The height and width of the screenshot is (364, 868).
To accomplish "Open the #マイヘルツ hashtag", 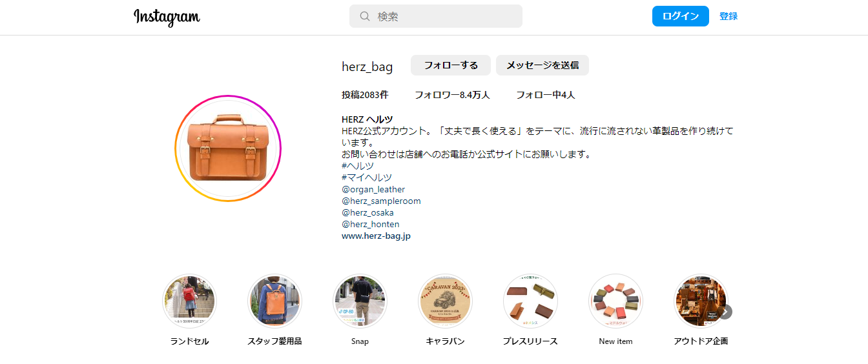I will [367, 177].
